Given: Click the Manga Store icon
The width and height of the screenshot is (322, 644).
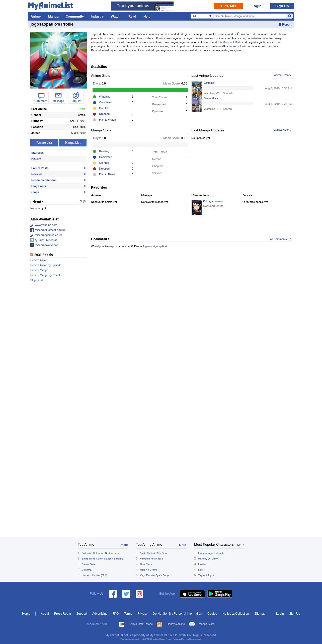Looking at the screenshot, I should click(192, 624).
